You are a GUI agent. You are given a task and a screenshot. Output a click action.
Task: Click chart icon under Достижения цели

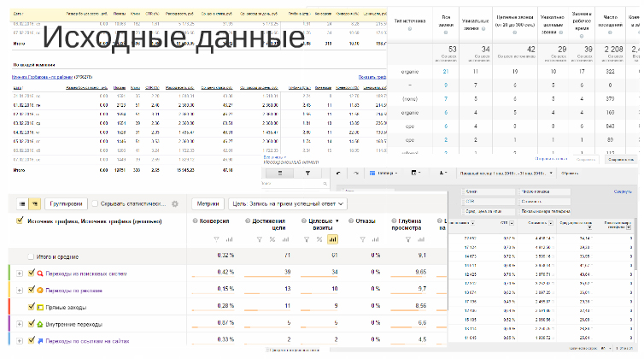(285, 239)
